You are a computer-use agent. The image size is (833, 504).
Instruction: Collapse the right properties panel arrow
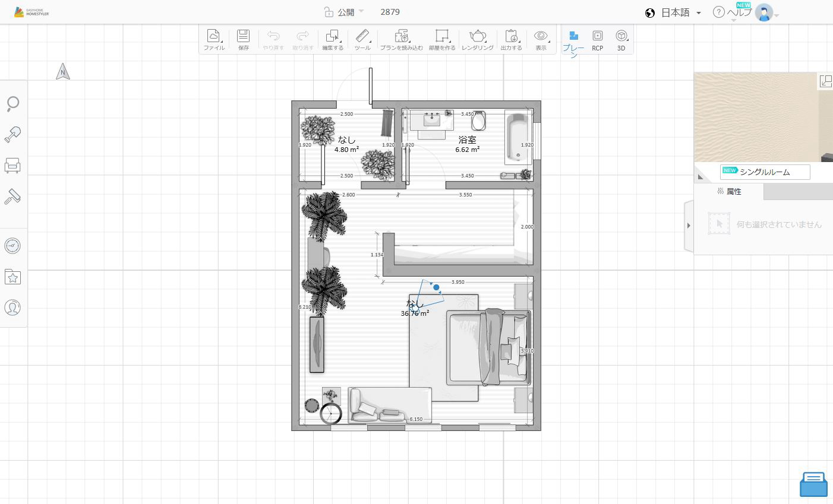click(689, 226)
